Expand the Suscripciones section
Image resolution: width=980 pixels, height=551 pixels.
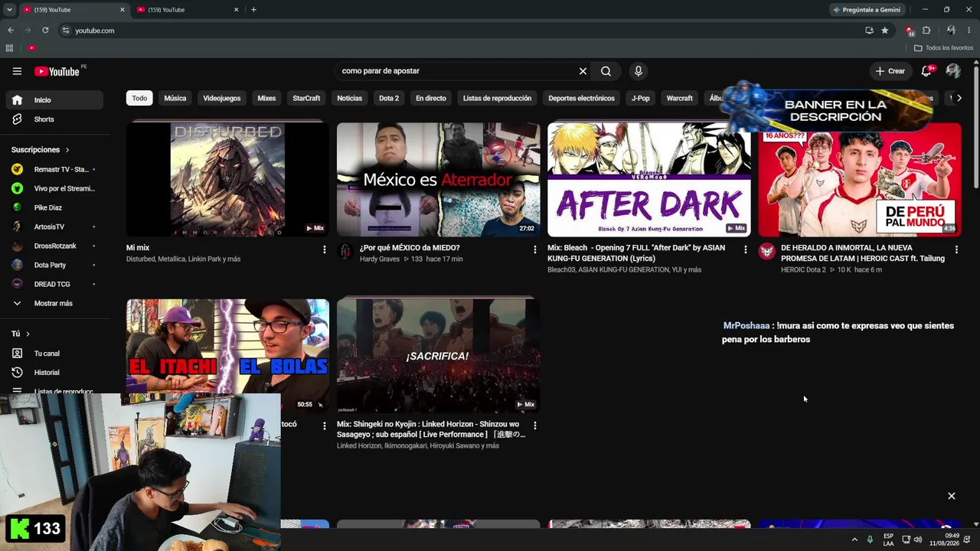click(40, 150)
